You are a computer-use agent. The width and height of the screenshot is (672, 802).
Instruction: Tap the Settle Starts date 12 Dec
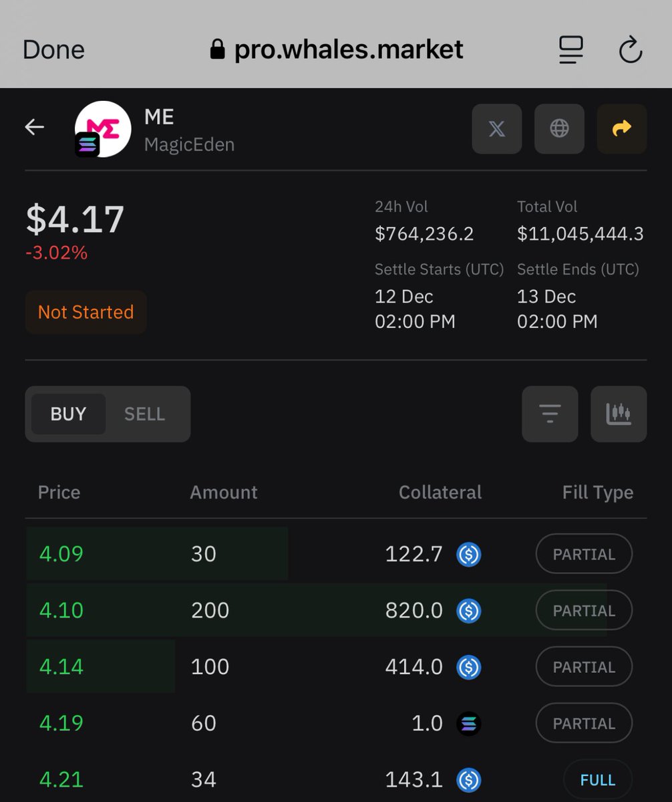404,297
